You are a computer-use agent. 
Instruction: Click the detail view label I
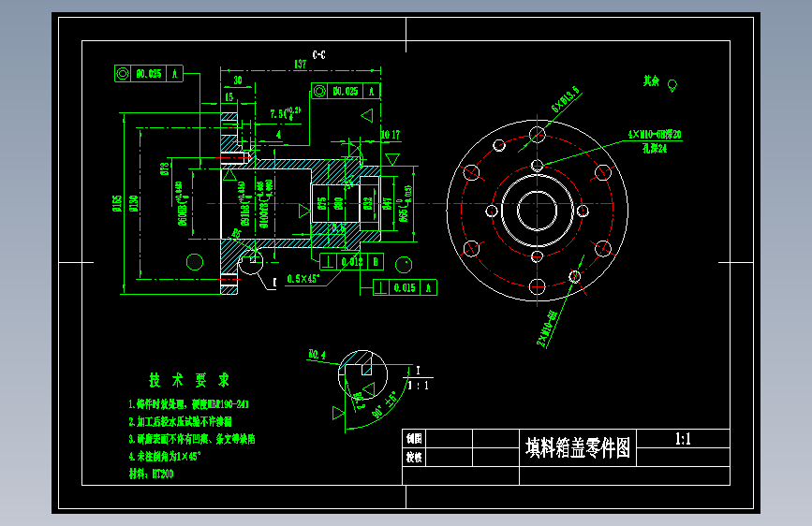tap(418, 371)
